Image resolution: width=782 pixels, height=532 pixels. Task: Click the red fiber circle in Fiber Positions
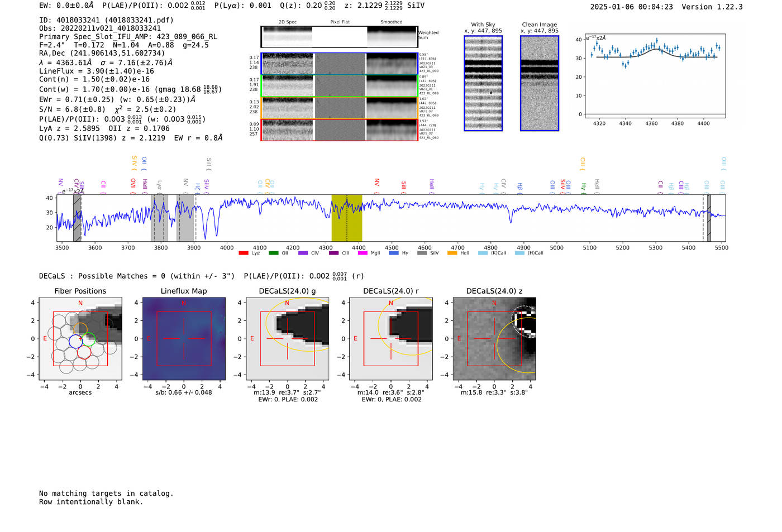pos(84,352)
